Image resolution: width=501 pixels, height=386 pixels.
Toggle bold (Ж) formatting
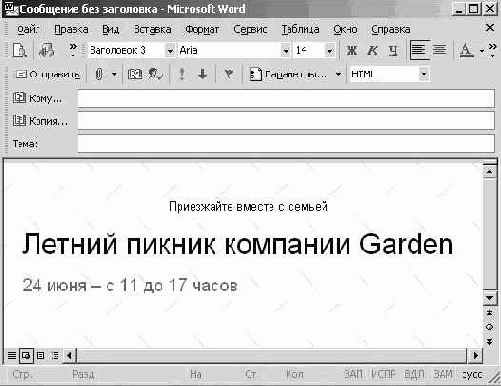click(352, 51)
